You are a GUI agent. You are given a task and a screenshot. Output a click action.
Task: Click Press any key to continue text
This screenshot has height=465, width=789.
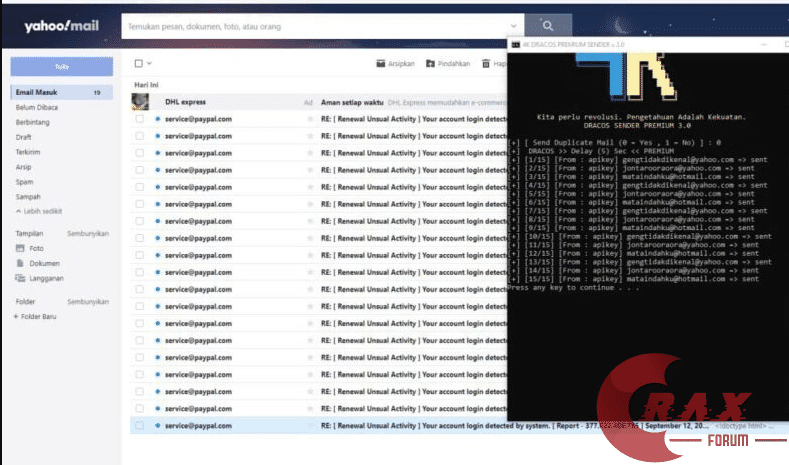pos(573,288)
